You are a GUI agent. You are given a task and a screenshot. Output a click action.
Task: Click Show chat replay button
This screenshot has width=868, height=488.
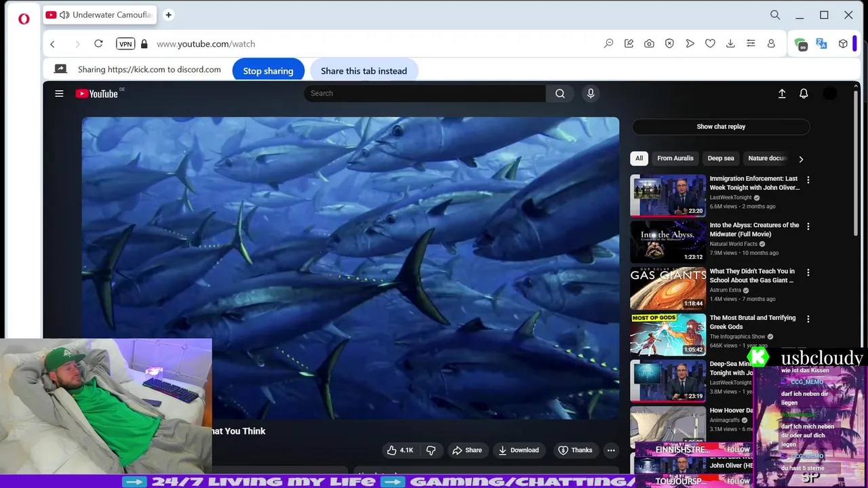pos(721,127)
